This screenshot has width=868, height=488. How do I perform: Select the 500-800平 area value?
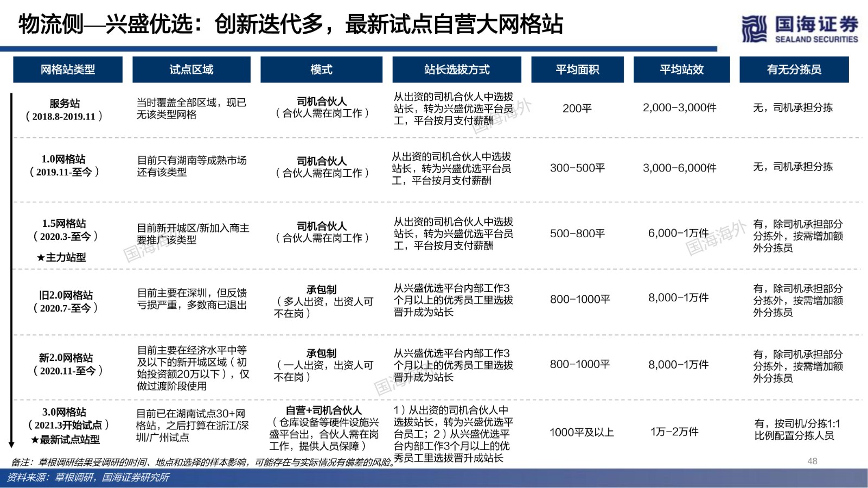[577, 233]
